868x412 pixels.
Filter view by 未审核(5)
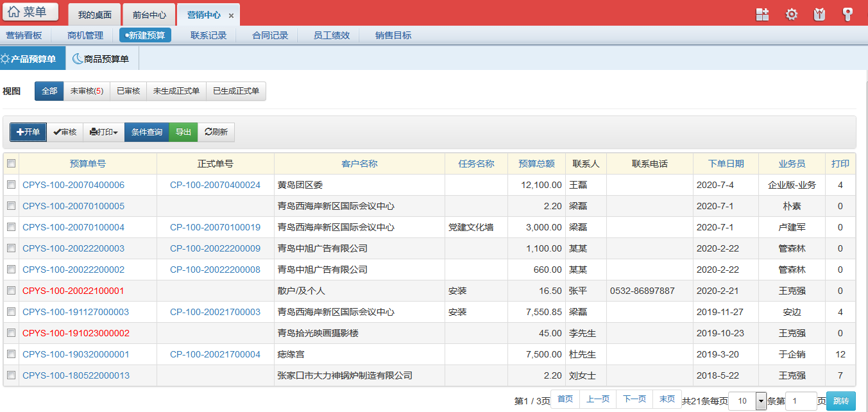pos(87,91)
